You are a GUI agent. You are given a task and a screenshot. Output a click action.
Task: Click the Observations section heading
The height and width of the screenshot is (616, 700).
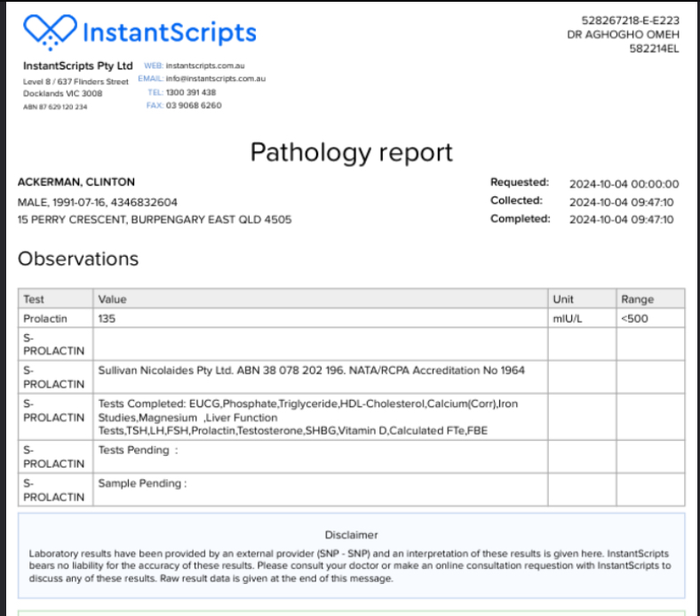click(x=78, y=259)
